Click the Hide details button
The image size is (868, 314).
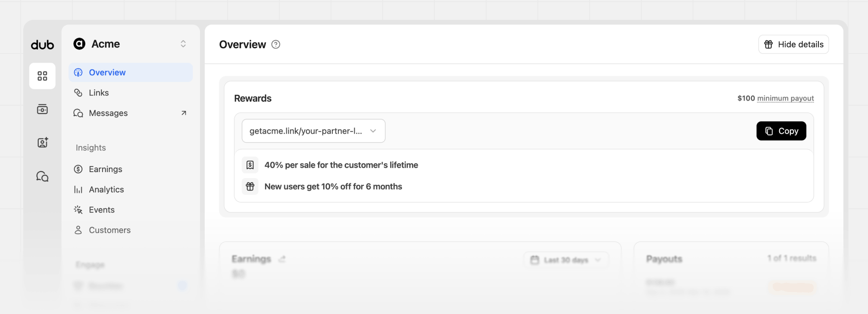pos(793,44)
